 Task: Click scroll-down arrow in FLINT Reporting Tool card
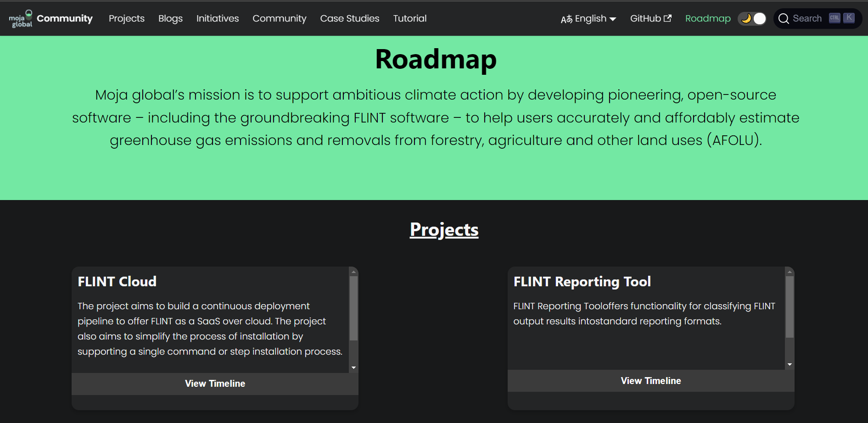790,365
